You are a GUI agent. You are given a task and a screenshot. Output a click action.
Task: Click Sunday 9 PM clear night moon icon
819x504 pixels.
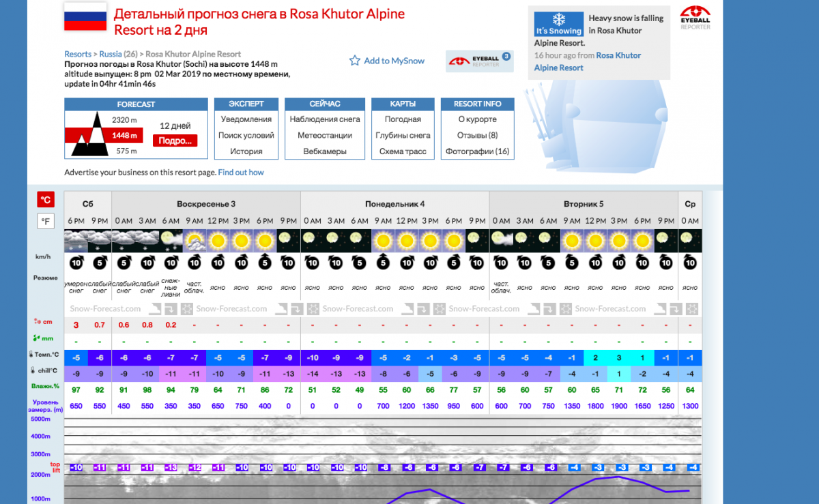(x=289, y=241)
